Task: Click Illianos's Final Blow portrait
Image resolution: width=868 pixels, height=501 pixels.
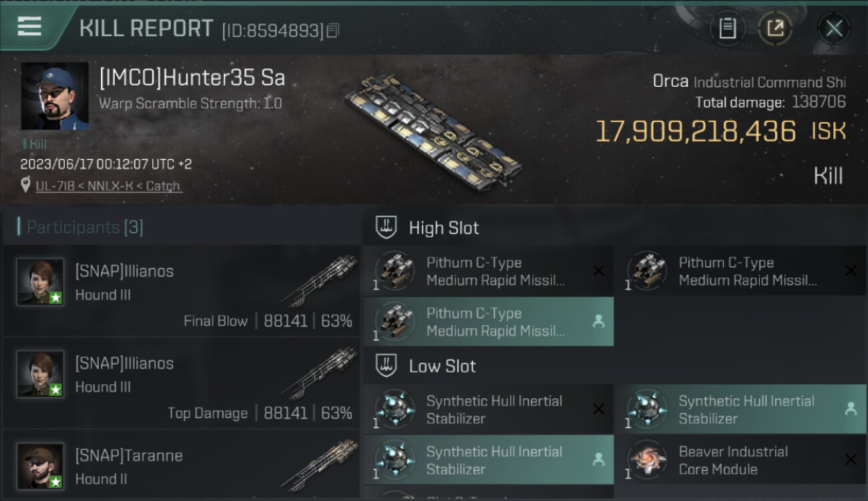Action: [40, 282]
